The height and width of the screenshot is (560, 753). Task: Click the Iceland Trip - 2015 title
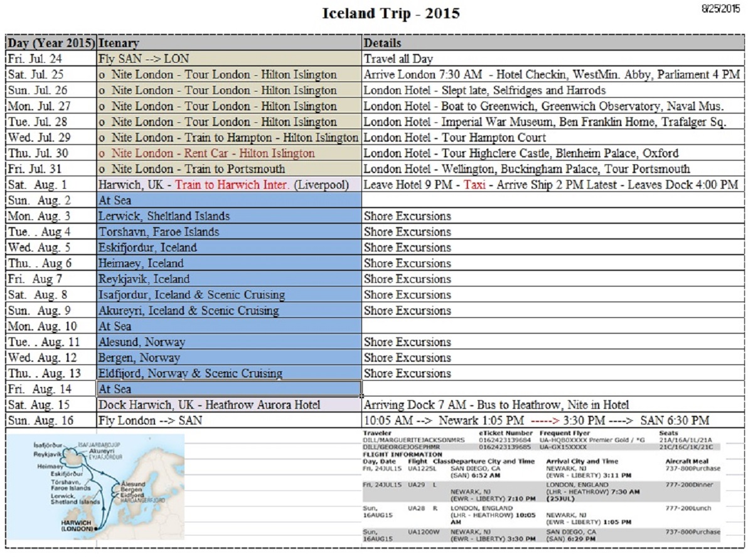[390, 13]
